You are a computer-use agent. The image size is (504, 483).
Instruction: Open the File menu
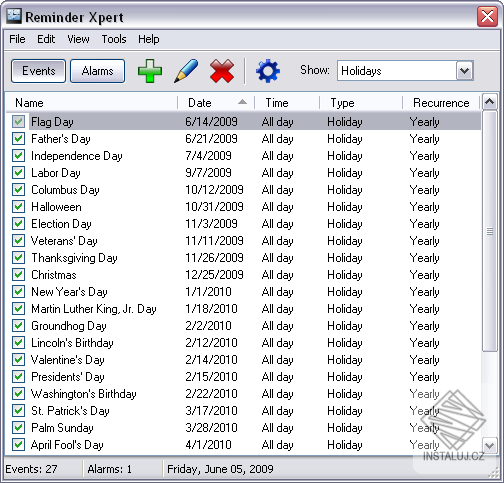pos(17,39)
